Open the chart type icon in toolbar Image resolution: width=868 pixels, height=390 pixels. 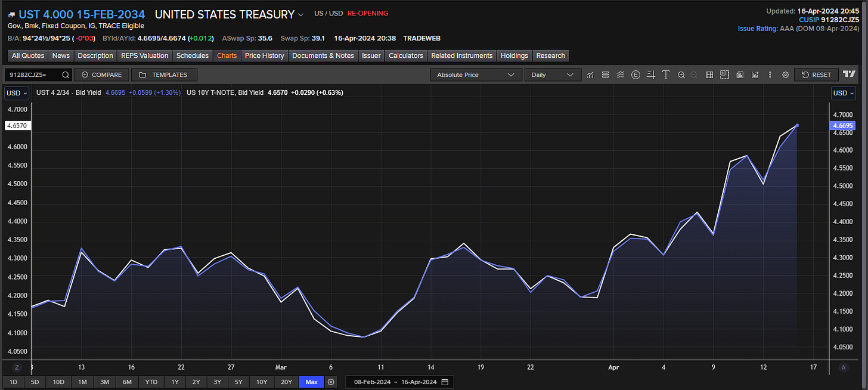tap(590, 75)
